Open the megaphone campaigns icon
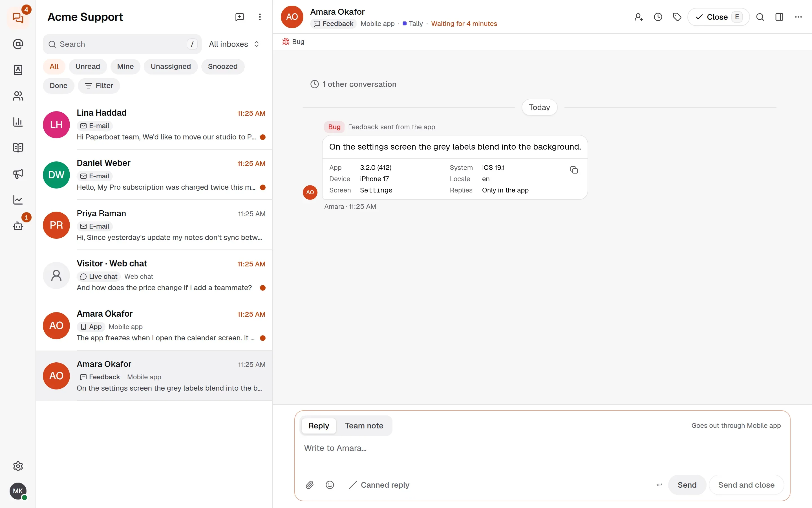Screen dimensions: 812x508 (x=18, y=174)
